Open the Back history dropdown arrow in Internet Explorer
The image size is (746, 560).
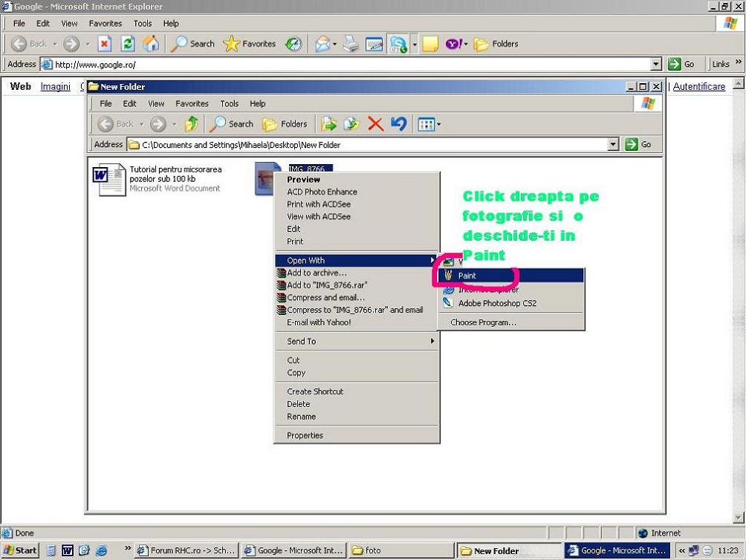[x=55, y=45]
